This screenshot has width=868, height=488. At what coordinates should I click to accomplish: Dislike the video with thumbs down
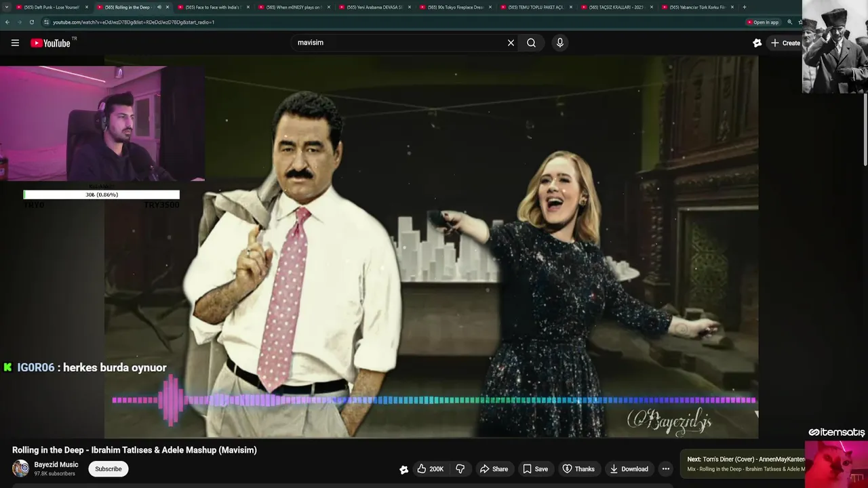[460, 469]
